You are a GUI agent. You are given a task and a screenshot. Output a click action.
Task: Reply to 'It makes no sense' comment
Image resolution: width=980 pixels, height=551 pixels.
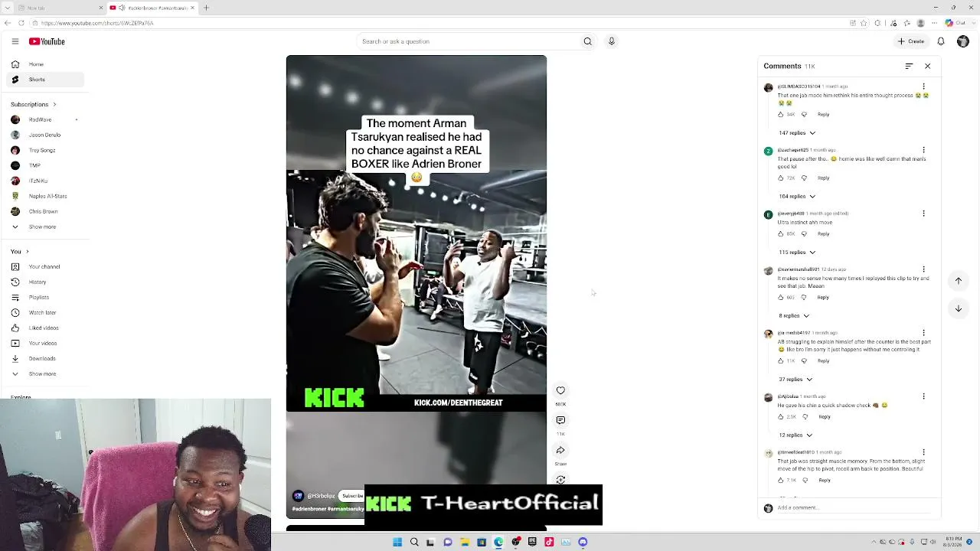click(x=823, y=298)
